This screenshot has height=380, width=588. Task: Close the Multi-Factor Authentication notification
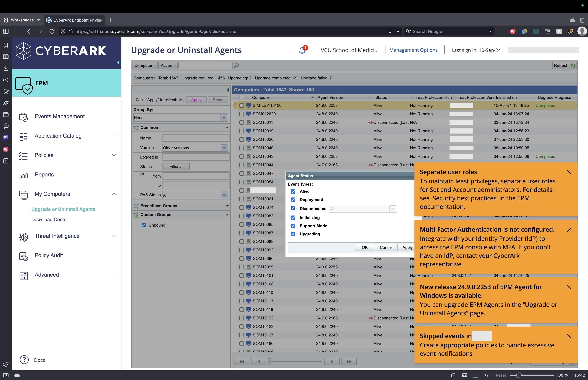(x=569, y=230)
